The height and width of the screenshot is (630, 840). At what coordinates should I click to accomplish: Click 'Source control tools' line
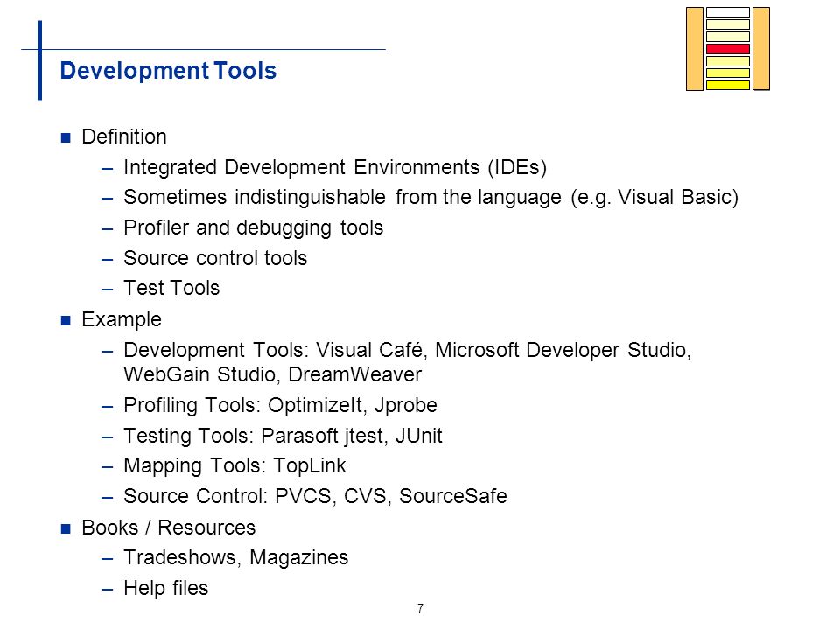[215, 258]
